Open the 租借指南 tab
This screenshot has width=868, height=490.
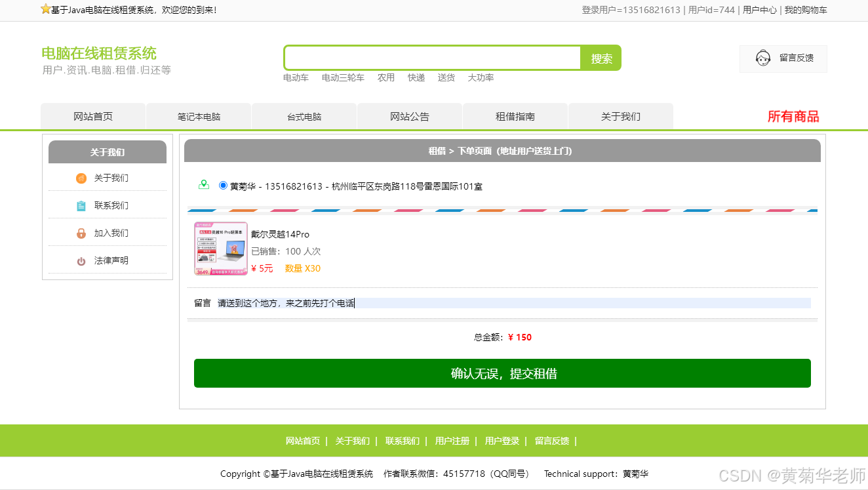pyautogui.click(x=515, y=115)
